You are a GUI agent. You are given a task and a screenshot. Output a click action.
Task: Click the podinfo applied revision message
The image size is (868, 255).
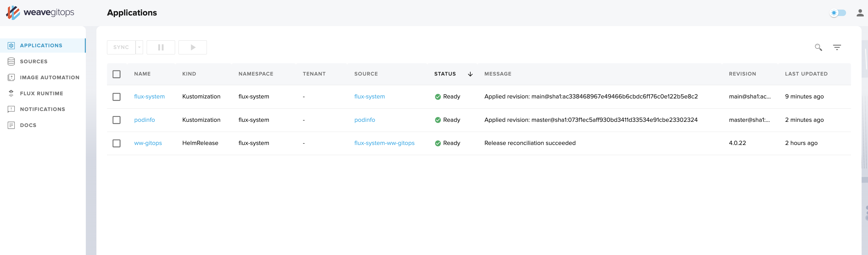pyautogui.click(x=591, y=120)
